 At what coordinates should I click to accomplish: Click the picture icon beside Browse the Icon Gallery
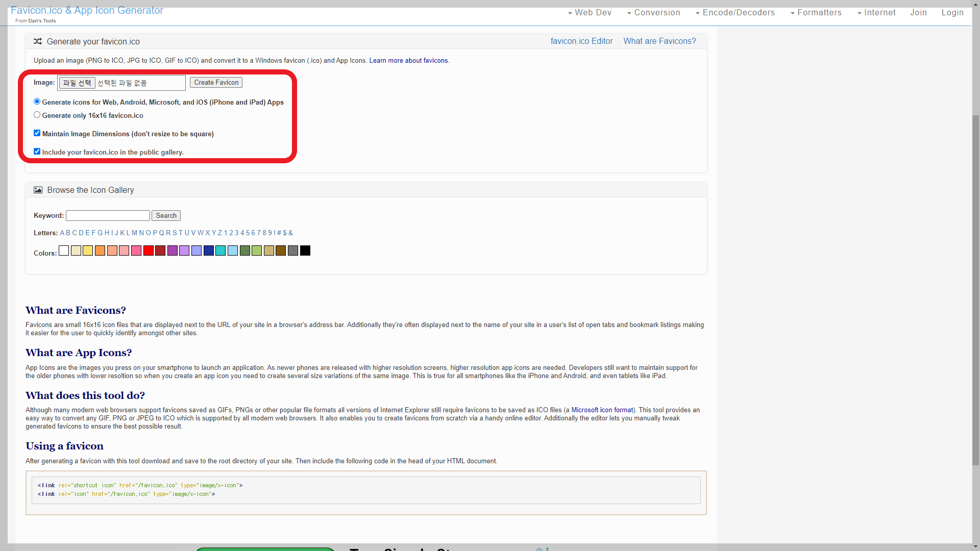38,190
